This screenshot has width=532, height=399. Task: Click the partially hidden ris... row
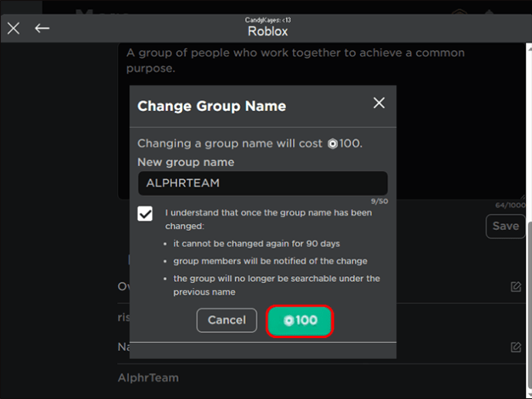click(x=123, y=317)
